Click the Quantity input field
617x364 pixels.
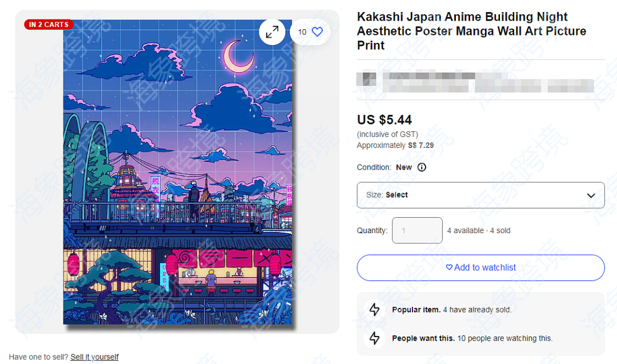coord(417,230)
